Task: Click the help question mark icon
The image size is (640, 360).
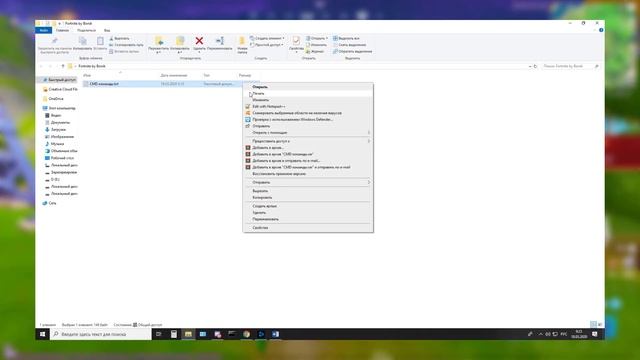Action: pyautogui.click(x=601, y=30)
